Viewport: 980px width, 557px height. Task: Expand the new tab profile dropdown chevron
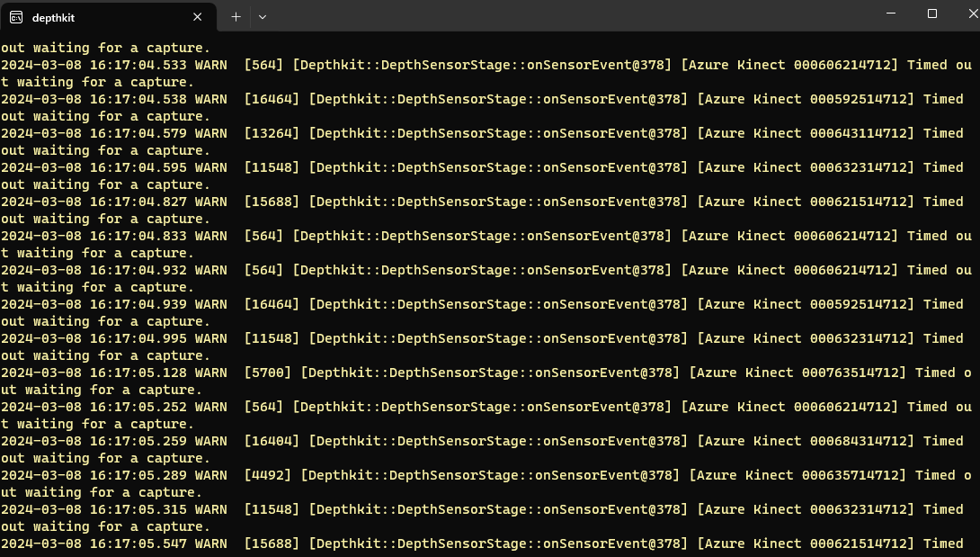263,16
